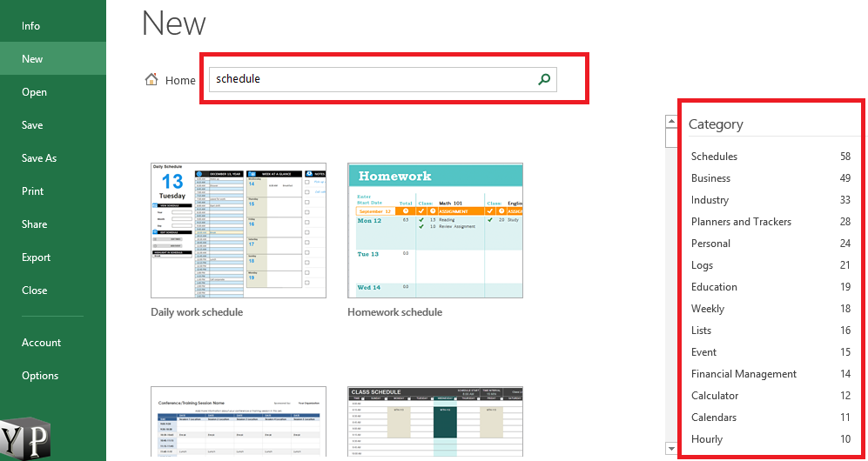Open the Info menu item

coord(31,26)
